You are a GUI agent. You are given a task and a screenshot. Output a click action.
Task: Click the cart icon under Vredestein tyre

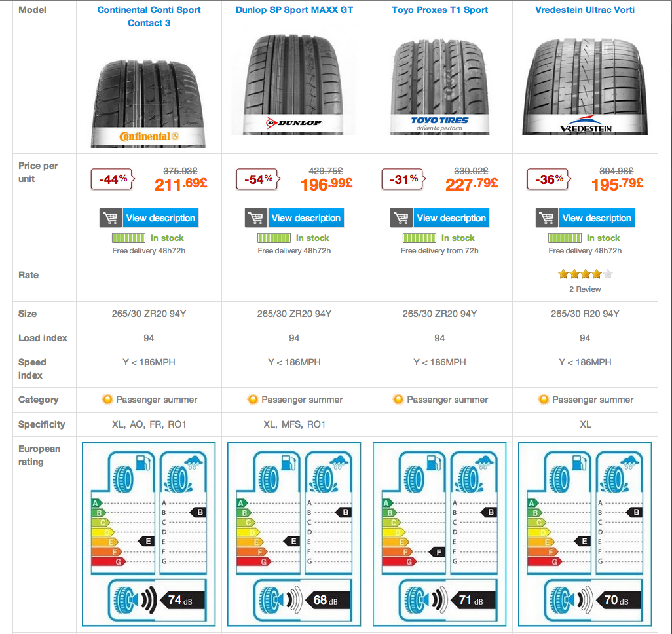[546, 218]
